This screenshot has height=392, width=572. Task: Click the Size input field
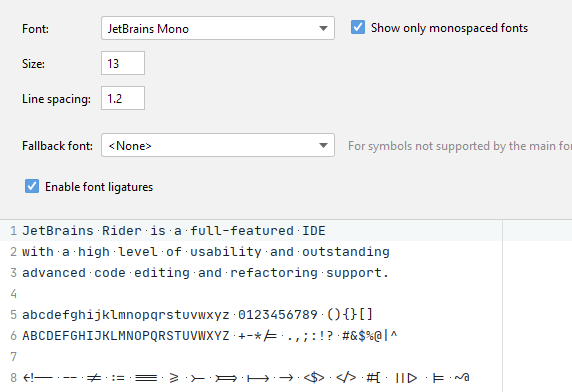click(123, 63)
